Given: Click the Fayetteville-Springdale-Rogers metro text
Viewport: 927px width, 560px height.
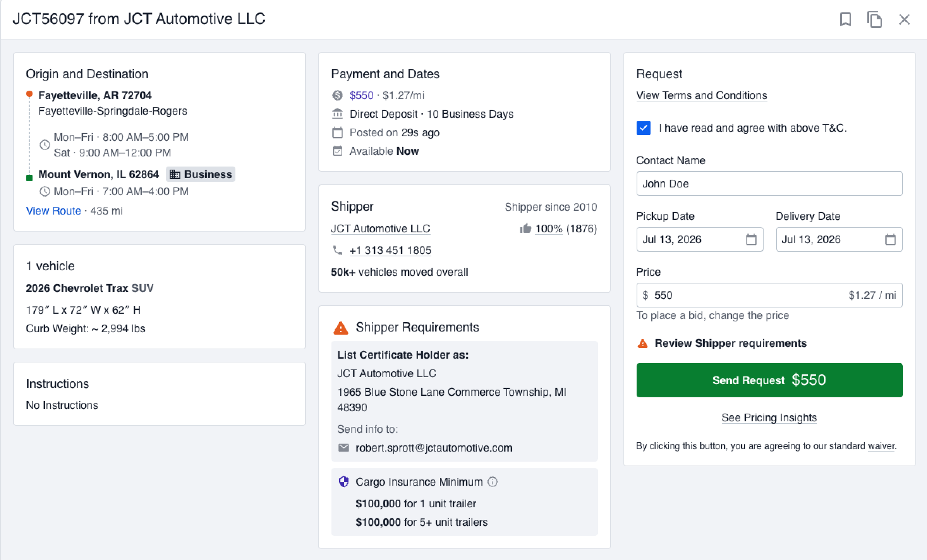Looking at the screenshot, I should tap(113, 111).
